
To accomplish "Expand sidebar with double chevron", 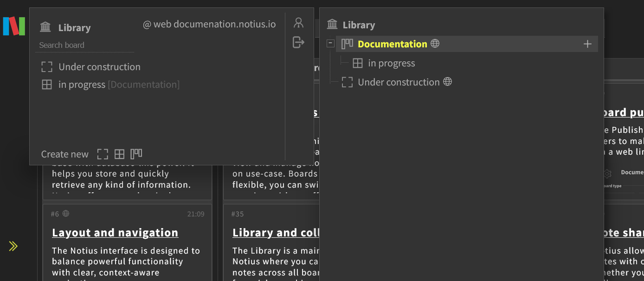I will (13, 246).
